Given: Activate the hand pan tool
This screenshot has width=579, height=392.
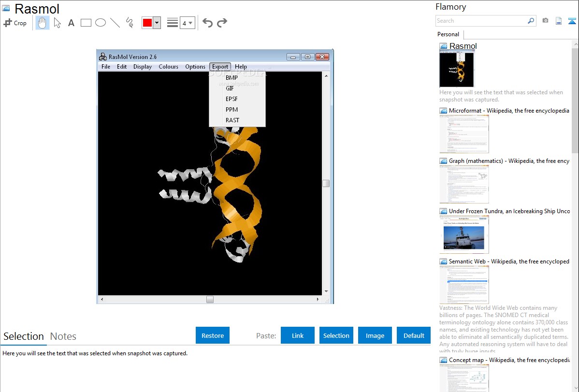Looking at the screenshot, I should point(43,23).
